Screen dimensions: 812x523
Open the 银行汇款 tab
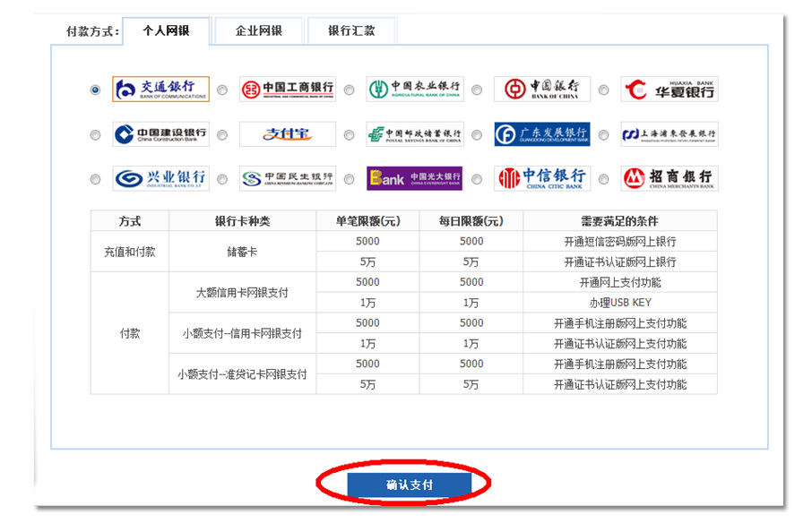351,30
